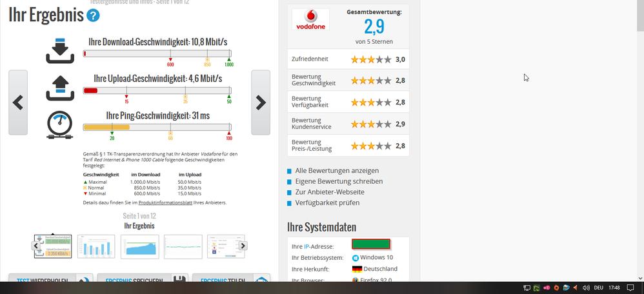The width and height of the screenshot is (644, 294).
Task: Click the Gesamtbewertung 2,9 score
Action: 374,26
